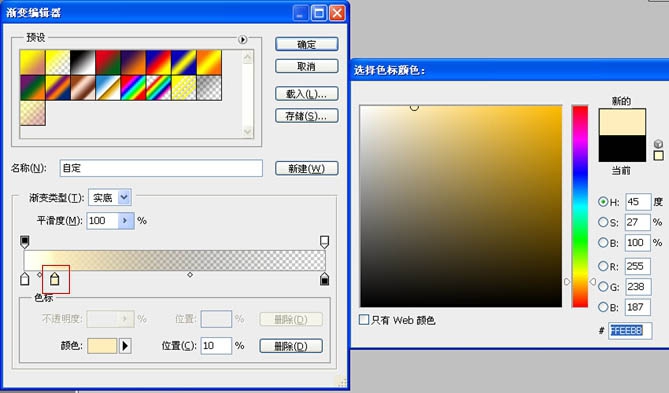Select the R red radio button
Screen dimensions: 669x393
point(603,266)
